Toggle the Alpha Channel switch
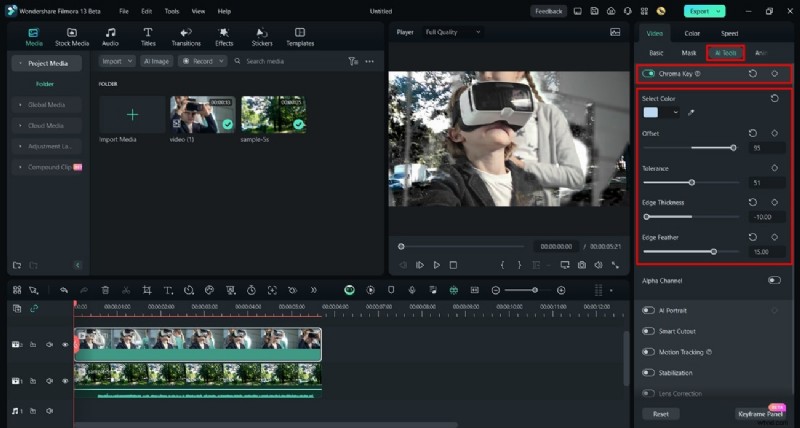 pyautogui.click(x=774, y=280)
